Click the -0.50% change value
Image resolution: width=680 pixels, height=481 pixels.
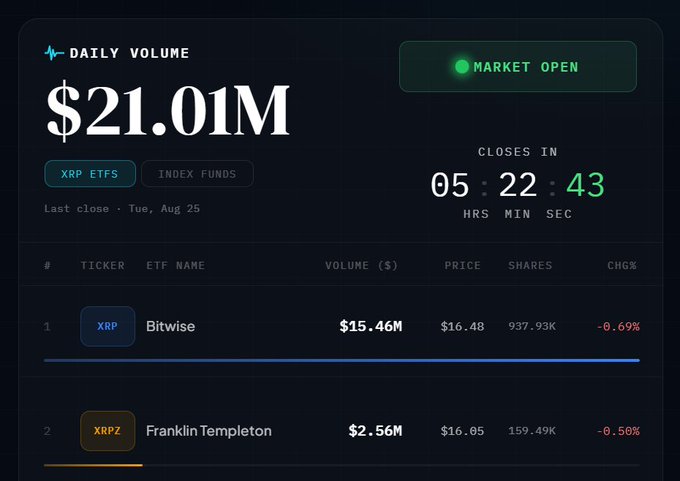[618, 431]
